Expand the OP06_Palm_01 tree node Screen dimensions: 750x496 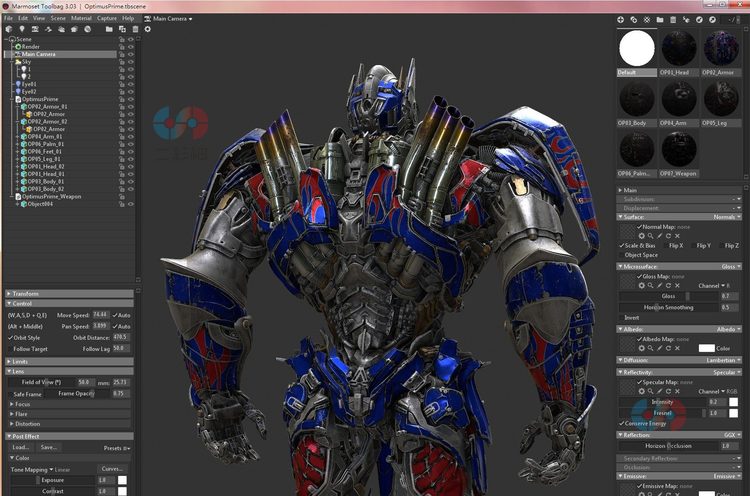18,144
